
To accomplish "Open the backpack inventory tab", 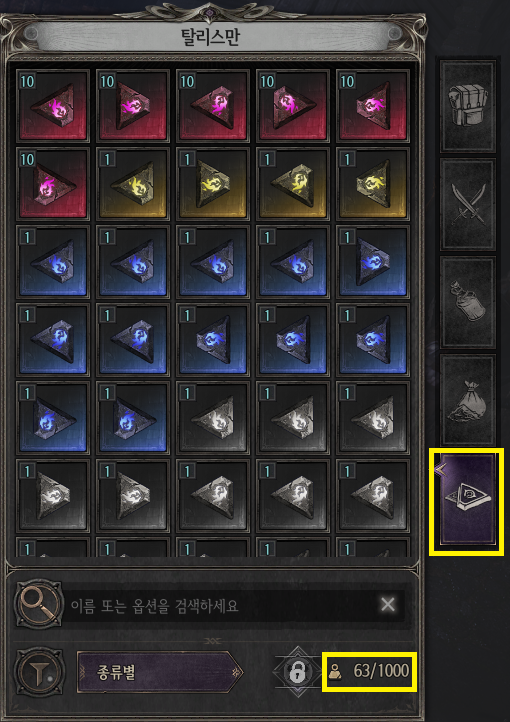I will click(x=468, y=106).
